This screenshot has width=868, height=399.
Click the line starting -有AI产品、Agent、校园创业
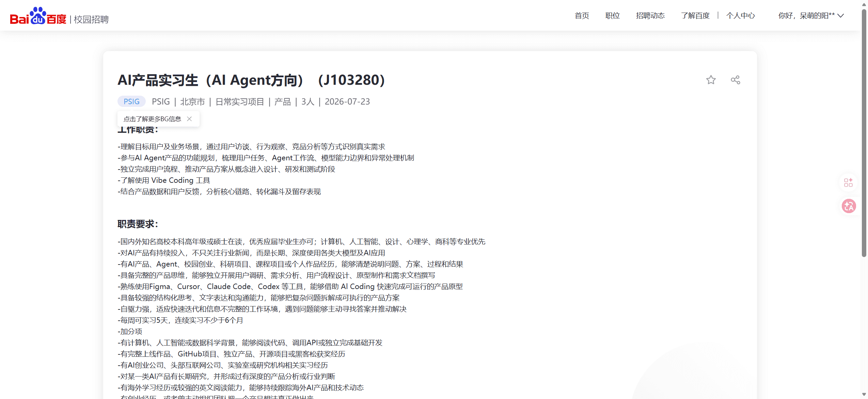(290, 264)
